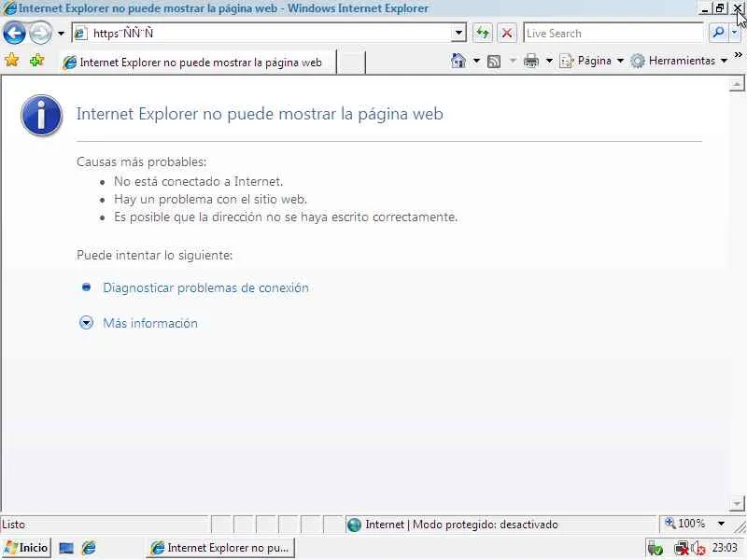The height and width of the screenshot is (560, 747).
Task: Click the volume speaker tray icon
Action: pos(698,549)
